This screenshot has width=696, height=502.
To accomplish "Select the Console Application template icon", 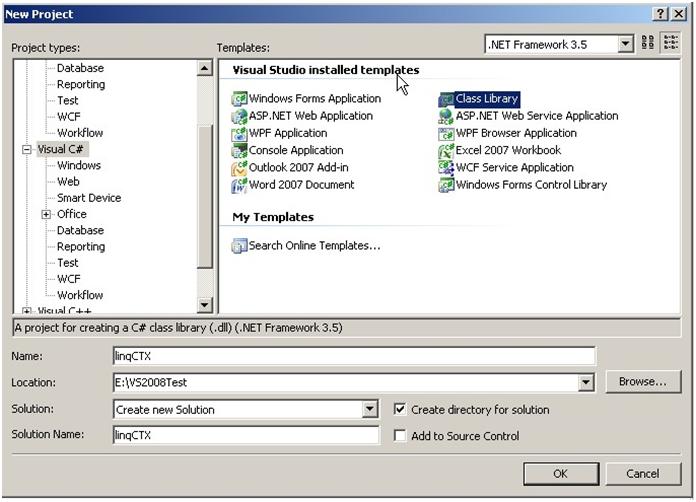I will [239, 151].
